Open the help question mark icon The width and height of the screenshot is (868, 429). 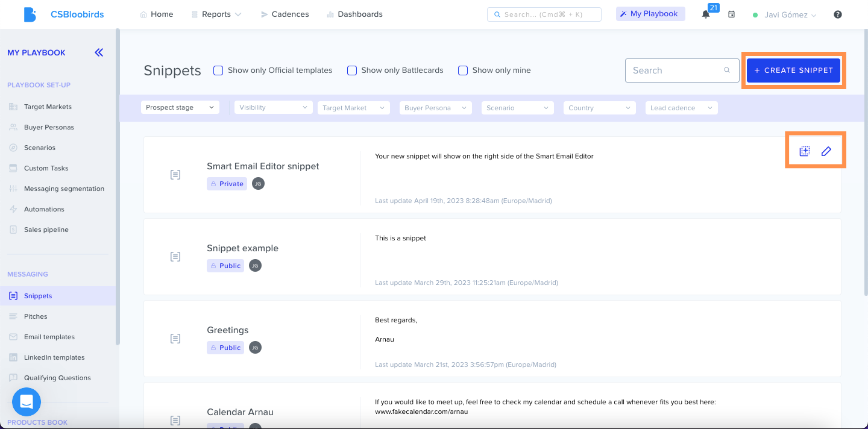pyautogui.click(x=838, y=14)
